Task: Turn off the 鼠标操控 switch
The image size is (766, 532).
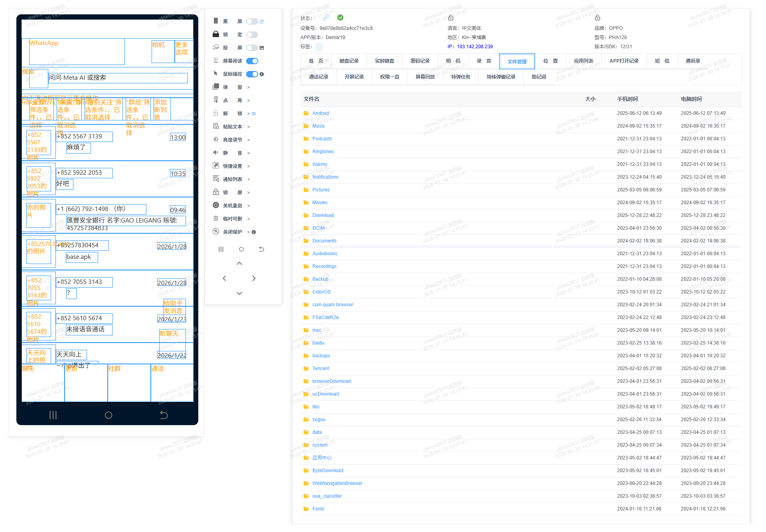Action: pos(252,74)
